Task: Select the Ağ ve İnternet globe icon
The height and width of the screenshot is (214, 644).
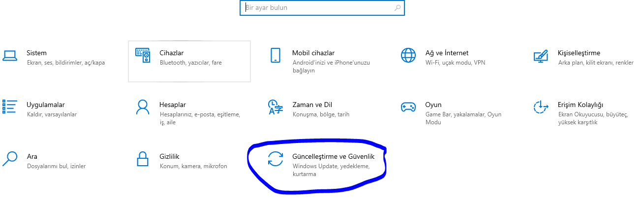Action: pyautogui.click(x=408, y=55)
